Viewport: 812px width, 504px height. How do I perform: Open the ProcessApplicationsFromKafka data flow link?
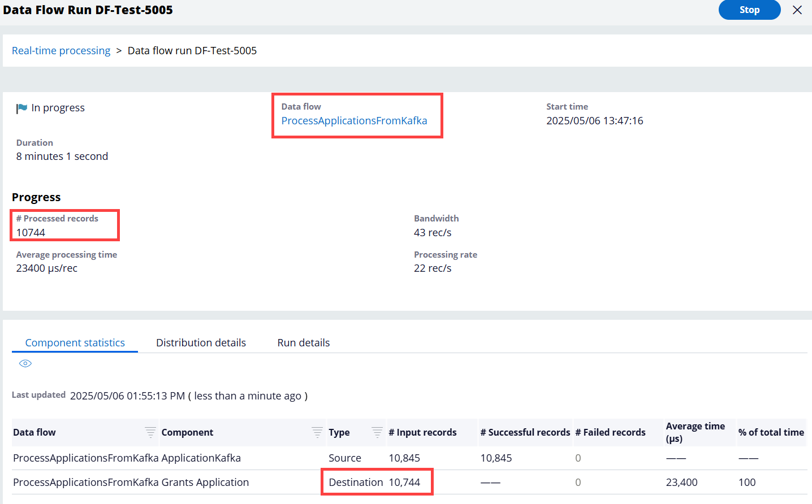coord(354,121)
